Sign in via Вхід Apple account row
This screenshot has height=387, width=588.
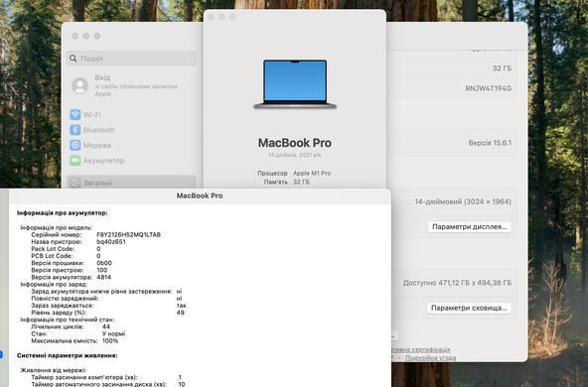[x=132, y=85]
